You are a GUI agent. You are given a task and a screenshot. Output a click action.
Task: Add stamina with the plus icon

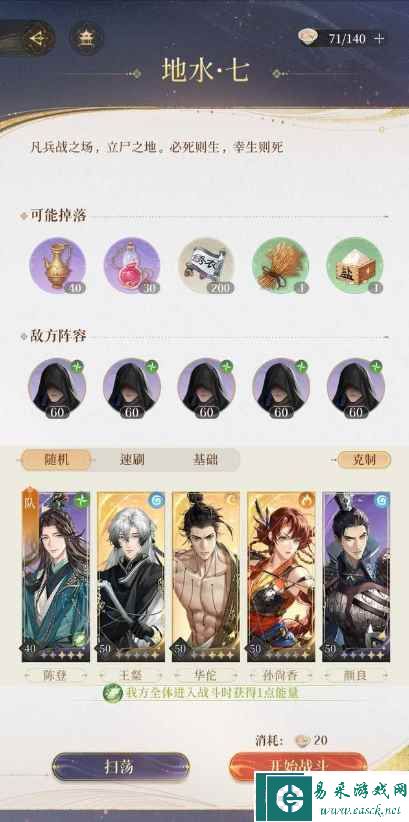pyautogui.click(x=380, y=38)
